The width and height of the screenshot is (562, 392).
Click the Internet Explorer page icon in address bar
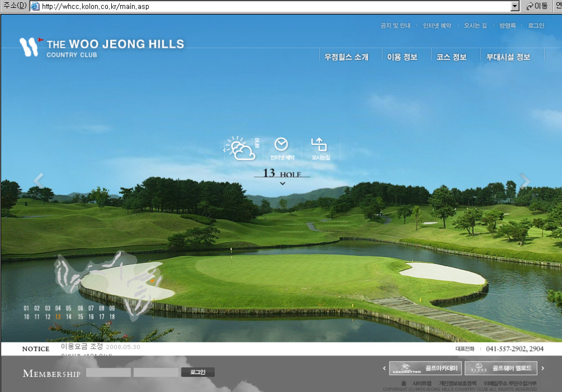(35, 6)
